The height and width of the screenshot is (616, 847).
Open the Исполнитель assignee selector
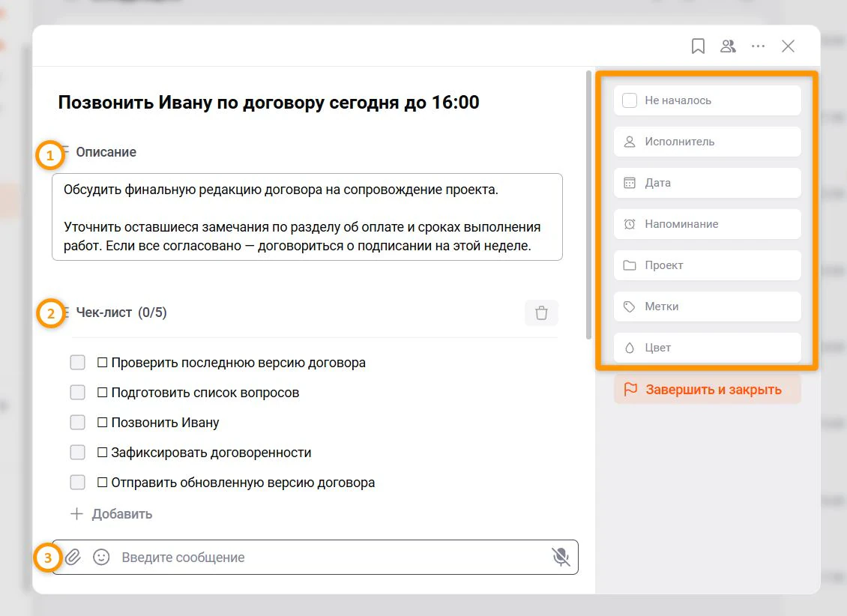[x=707, y=142]
